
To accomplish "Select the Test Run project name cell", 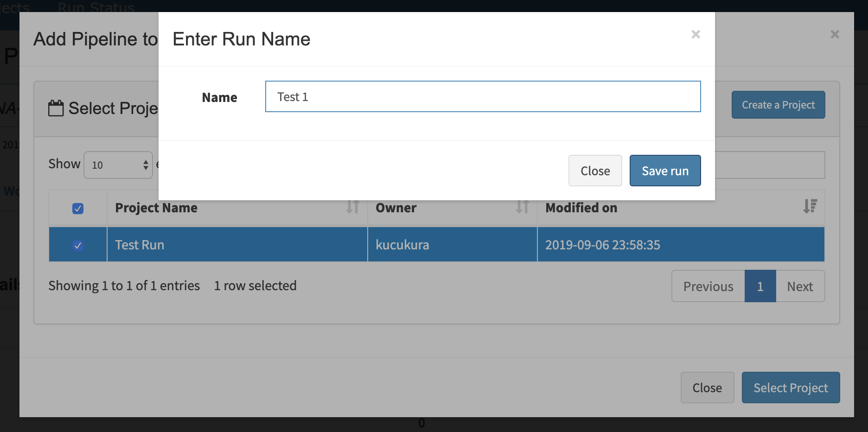I will coord(237,245).
